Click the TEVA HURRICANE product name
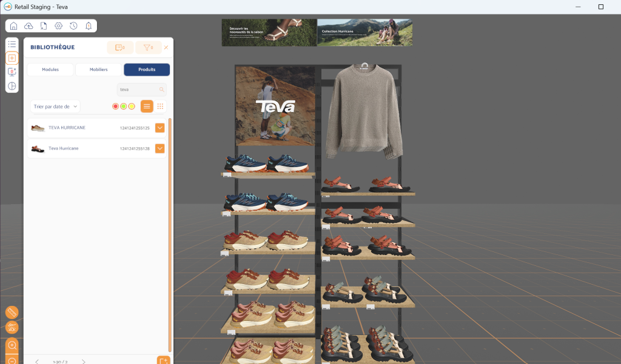The image size is (621, 364). pyautogui.click(x=67, y=128)
